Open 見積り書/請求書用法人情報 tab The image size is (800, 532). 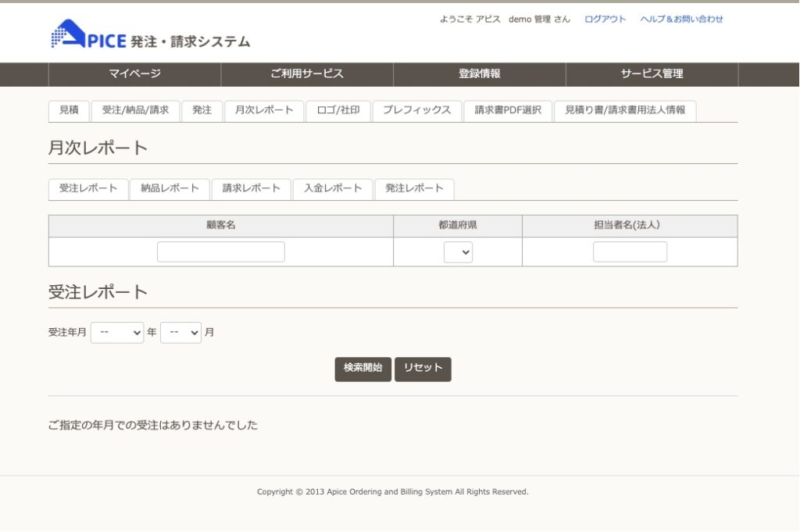(625, 111)
